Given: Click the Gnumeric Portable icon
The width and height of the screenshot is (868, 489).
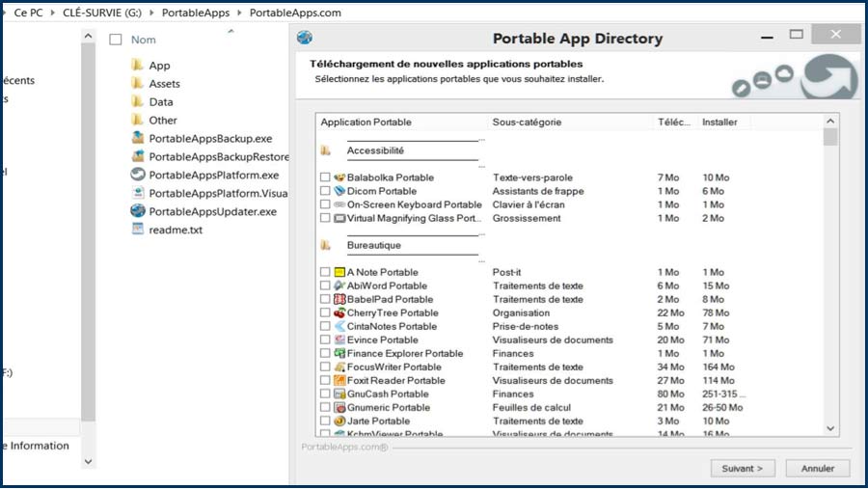Looking at the screenshot, I should coord(339,408).
